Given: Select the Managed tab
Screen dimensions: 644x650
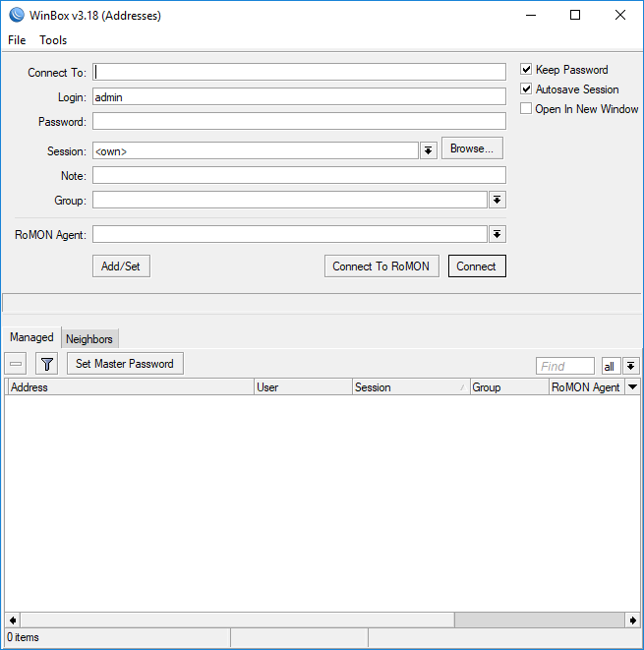Looking at the screenshot, I should (x=31, y=337).
